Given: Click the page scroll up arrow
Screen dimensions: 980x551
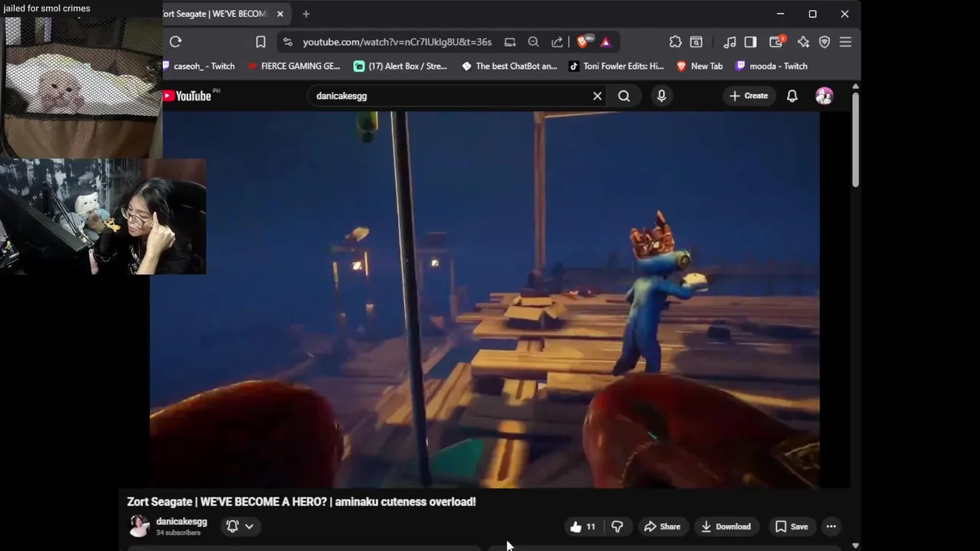Looking at the screenshot, I should [x=855, y=86].
